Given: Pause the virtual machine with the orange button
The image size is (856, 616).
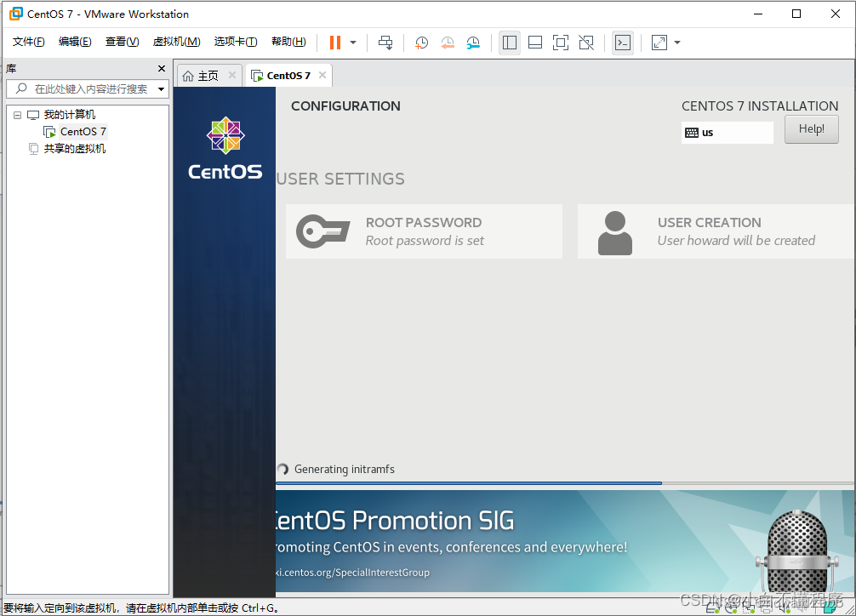Looking at the screenshot, I should 335,43.
